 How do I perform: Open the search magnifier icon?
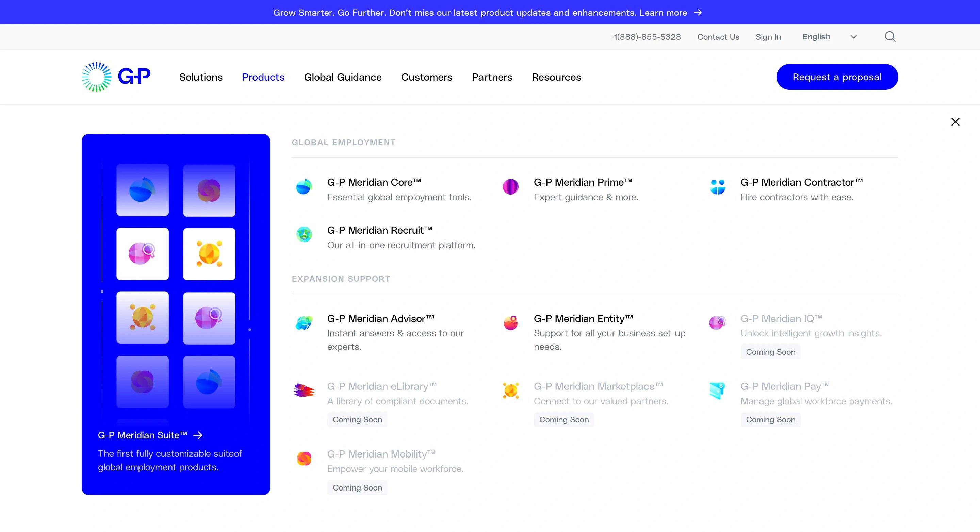coord(890,37)
